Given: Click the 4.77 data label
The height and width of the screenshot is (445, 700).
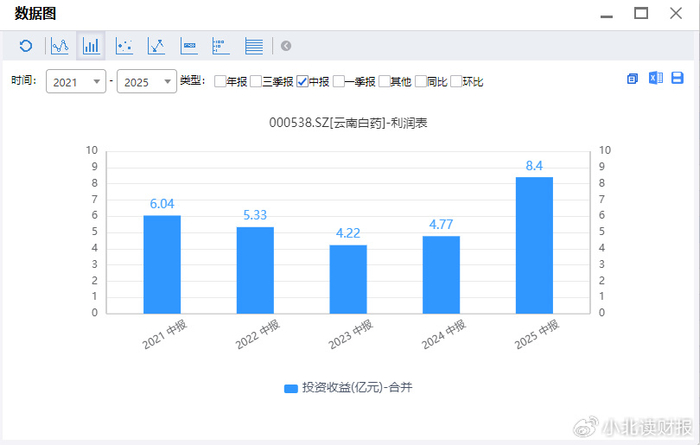Looking at the screenshot, I should pos(441,225).
